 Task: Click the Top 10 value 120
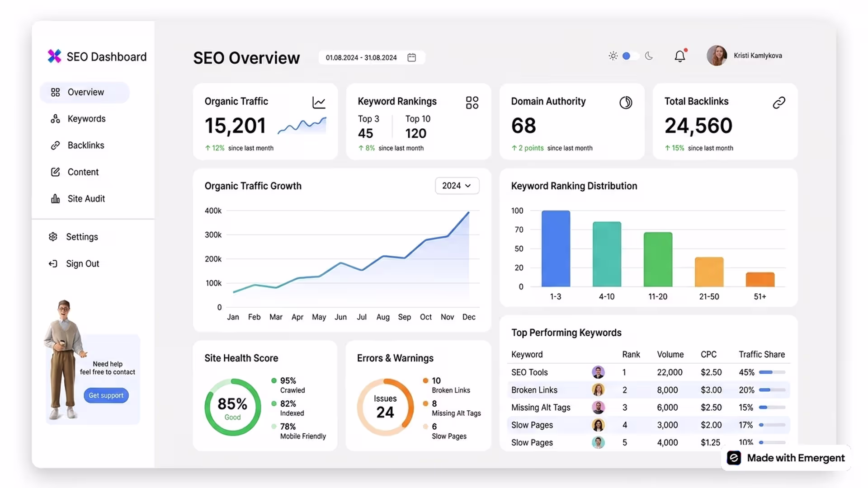click(415, 133)
